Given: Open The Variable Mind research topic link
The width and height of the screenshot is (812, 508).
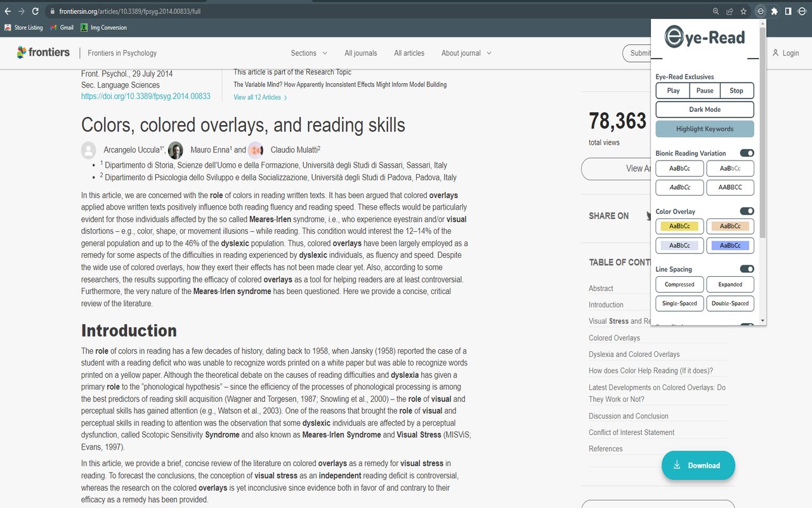Looking at the screenshot, I should click(340, 84).
